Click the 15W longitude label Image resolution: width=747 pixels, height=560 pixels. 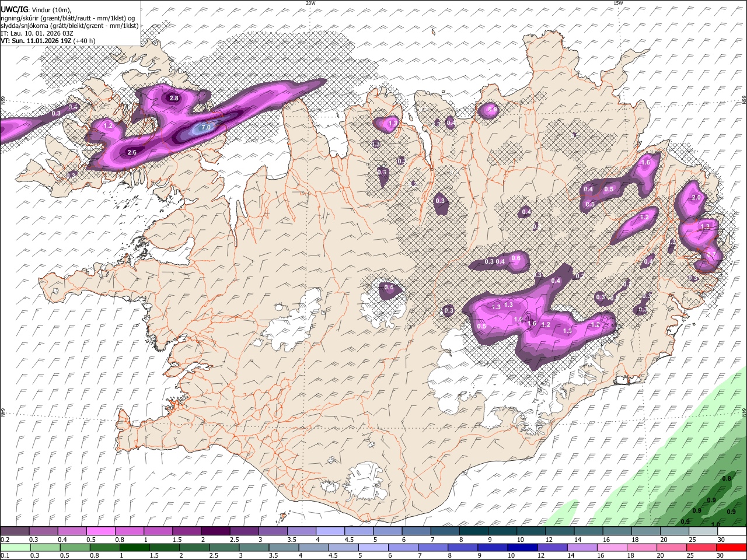[618, 3]
